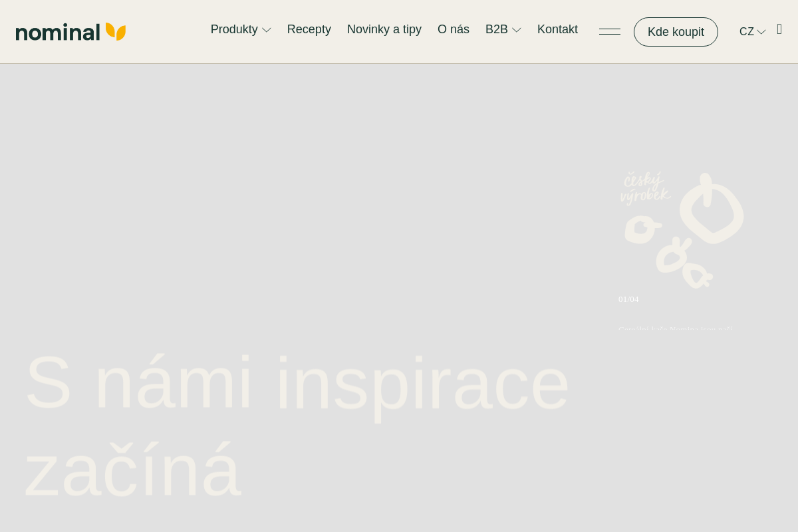Image resolution: width=798 pixels, height=532 pixels.
Task: Open the Produkty menu item
Action: pyautogui.click(x=234, y=29)
